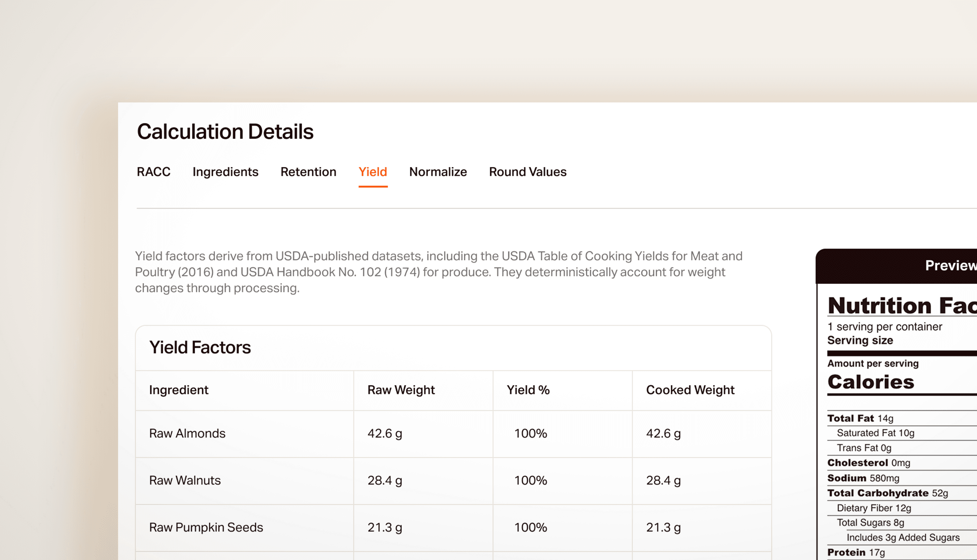Click the 21.3 g cooked weight for pumpkin seeds
The width and height of the screenshot is (977, 560).
click(x=663, y=527)
